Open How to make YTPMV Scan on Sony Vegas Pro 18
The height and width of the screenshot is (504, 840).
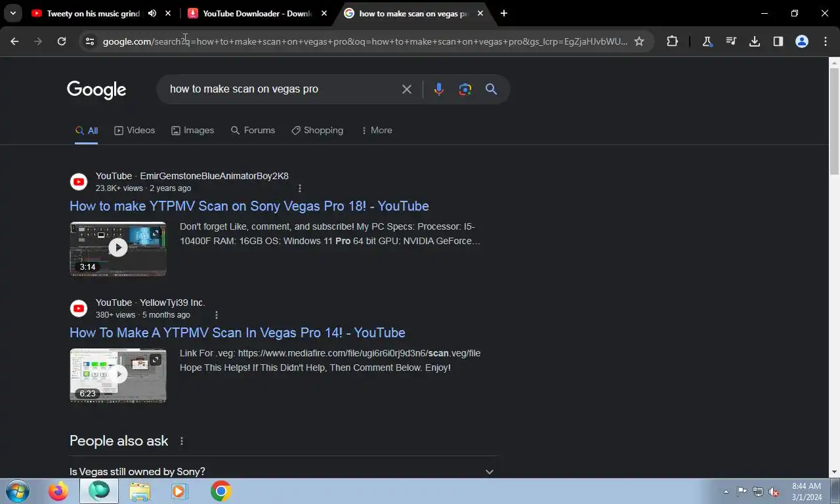pyautogui.click(x=249, y=206)
